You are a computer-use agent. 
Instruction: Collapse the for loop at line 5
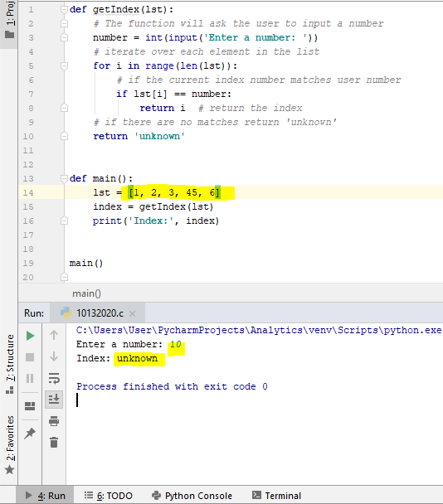[x=65, y=65]
